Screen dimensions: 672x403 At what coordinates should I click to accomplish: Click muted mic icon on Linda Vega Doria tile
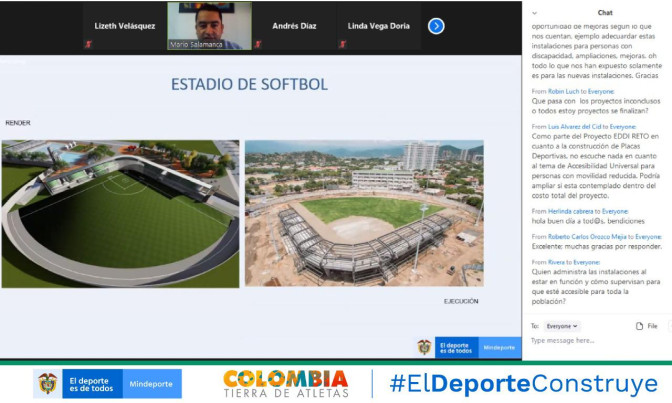pyautogui.click(x=342, y=44)
